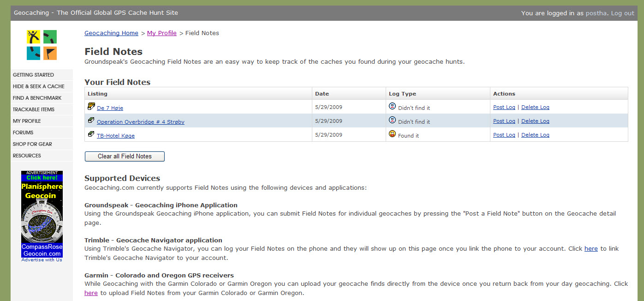The width and height of the screenshot is (644, 301).
Task: Click the Your Field Notes heading
Action: tap(118, 82)
